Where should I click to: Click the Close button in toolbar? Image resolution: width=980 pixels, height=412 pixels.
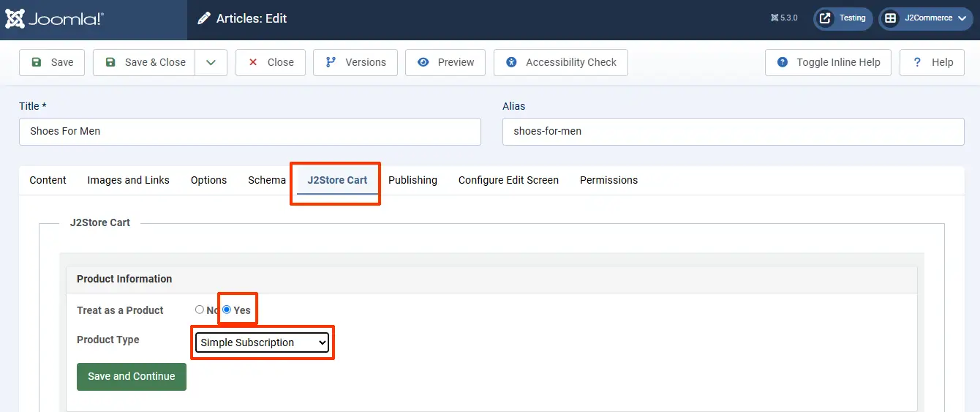coord(271,62)
